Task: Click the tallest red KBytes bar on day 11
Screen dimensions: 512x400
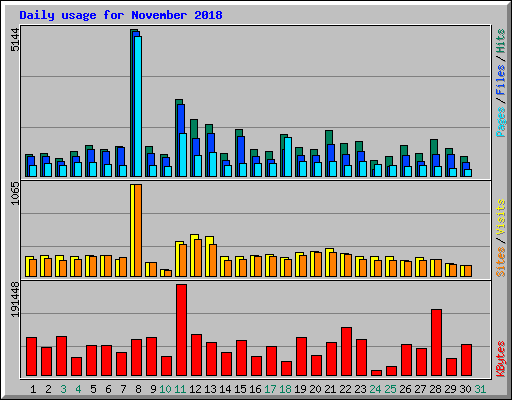Action: pyautogui.click(x=182, y=330)
